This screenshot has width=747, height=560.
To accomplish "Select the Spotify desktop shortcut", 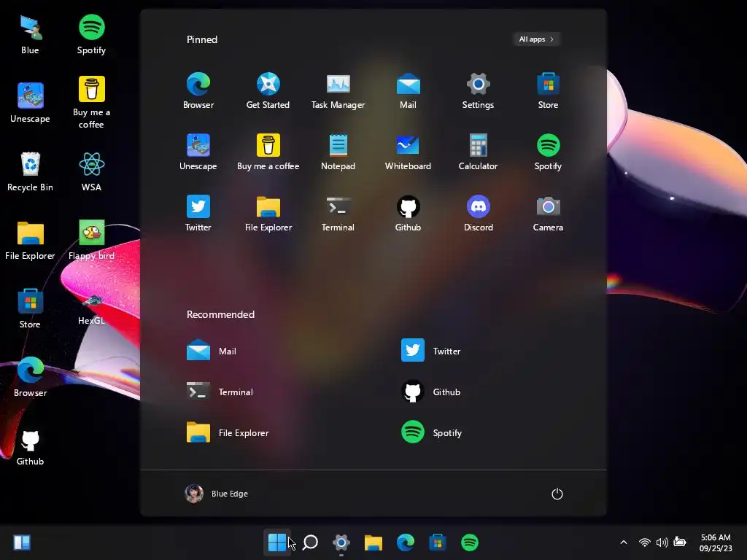I will [91, 35].
